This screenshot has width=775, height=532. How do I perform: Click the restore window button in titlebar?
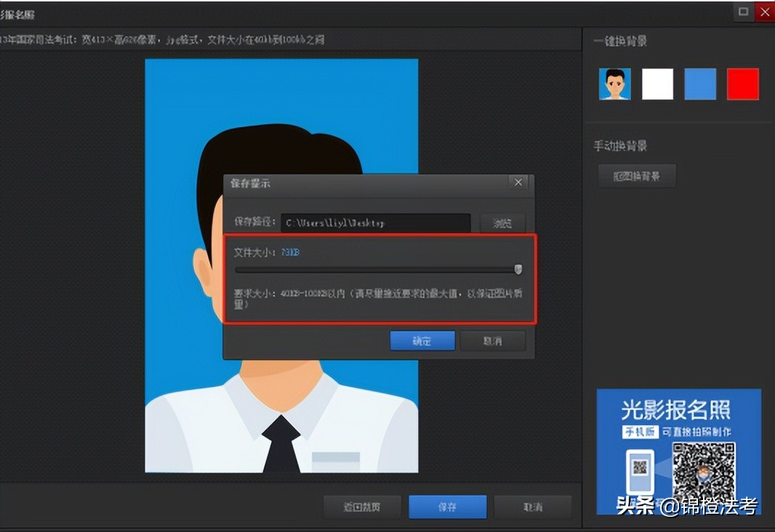click(x=742, y=12)
